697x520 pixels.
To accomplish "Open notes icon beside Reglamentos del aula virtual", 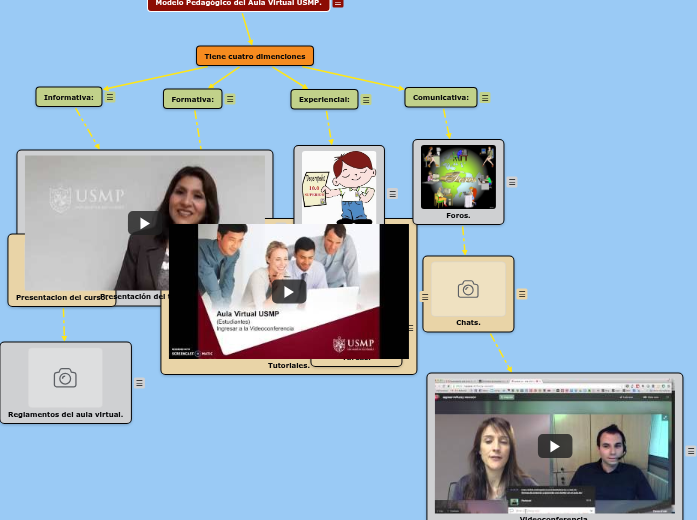I will click(140, 383).
